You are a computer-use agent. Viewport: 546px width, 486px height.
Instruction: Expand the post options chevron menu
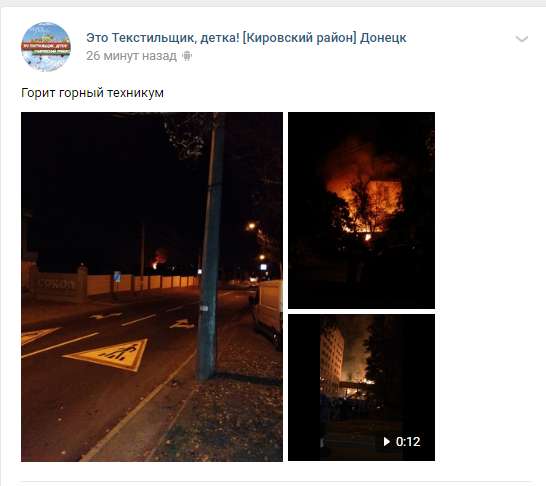pos(522,38)
